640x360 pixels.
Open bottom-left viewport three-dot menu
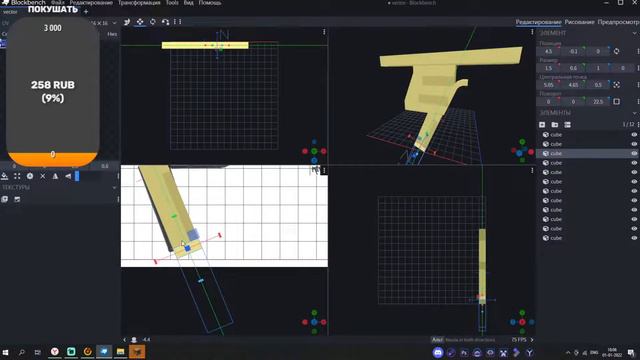pos(324,170)
